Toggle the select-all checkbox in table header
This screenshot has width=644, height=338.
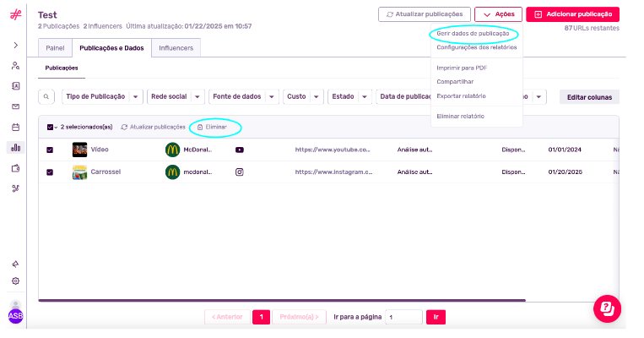coord(51,127)
